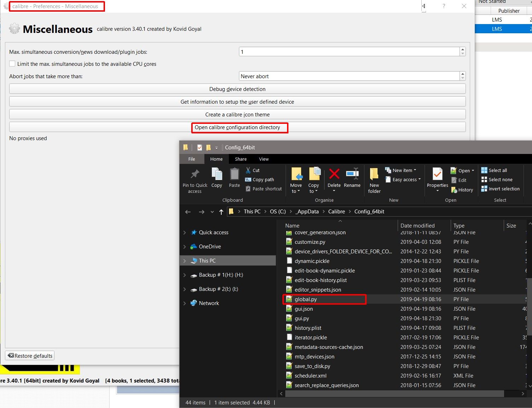Click the _AppData breadcrumb in address bar
Image resolution: width=532 pixels, height=408 pixels.
pos(308,212)
